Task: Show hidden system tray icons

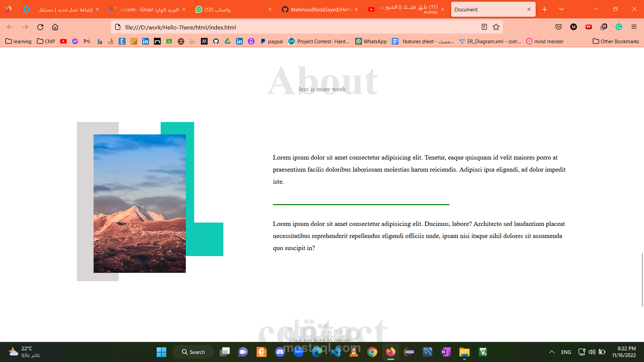Action: point(551,352)
